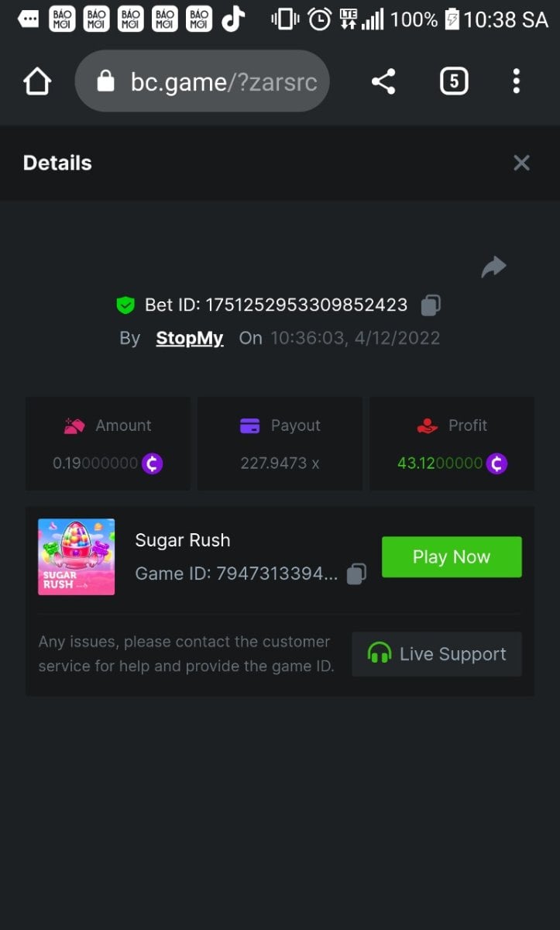Copy the Bet ID
The height and width of the screenshot is (930, 560).
431,305
